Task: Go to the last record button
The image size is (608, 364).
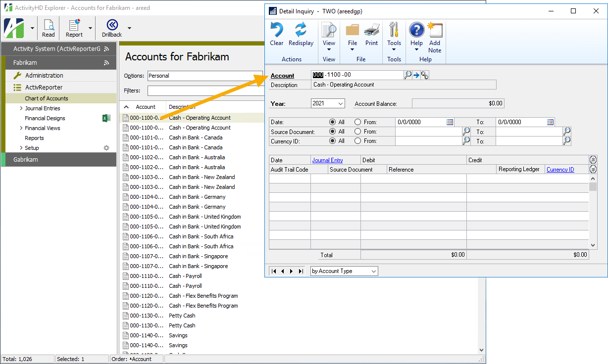Action: 301,271
